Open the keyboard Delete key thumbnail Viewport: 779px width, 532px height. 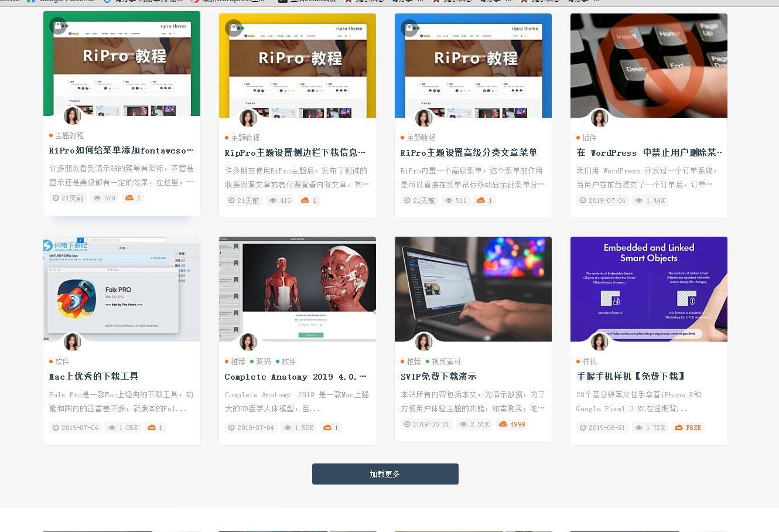point(649,66)
